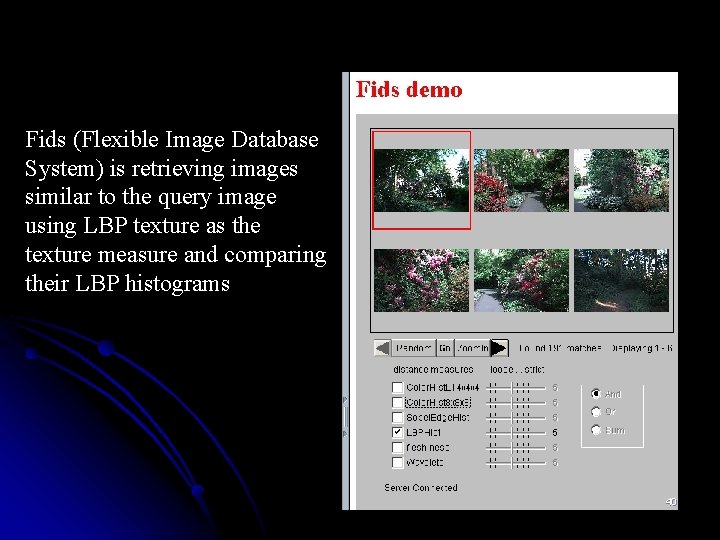The height and width of the screenshot is (540, 720).
Task: Click the Random button
Action: pyautogui.click(x=414, y=348)
